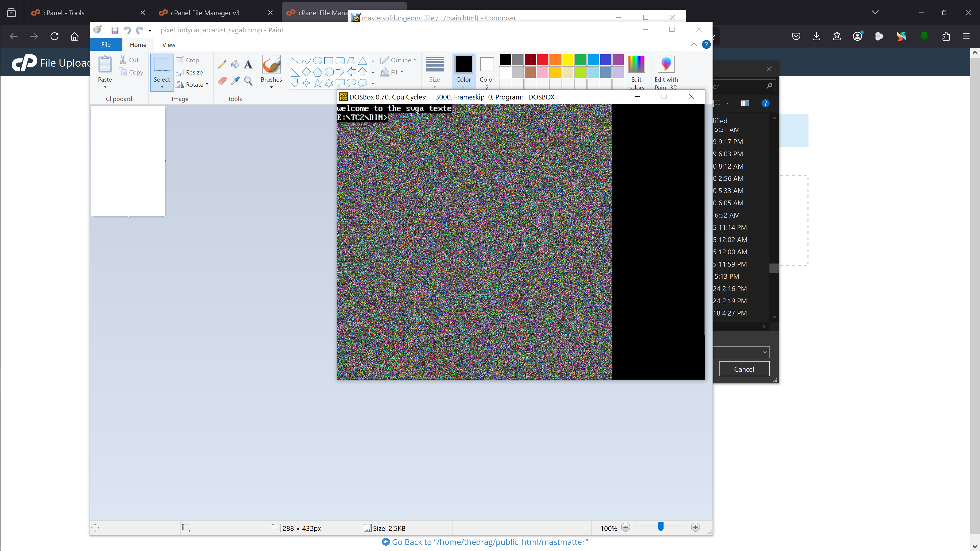Click the Paint Help question mark icon
The height and width of the screenshot is (551, 980).
coord(706,44)
